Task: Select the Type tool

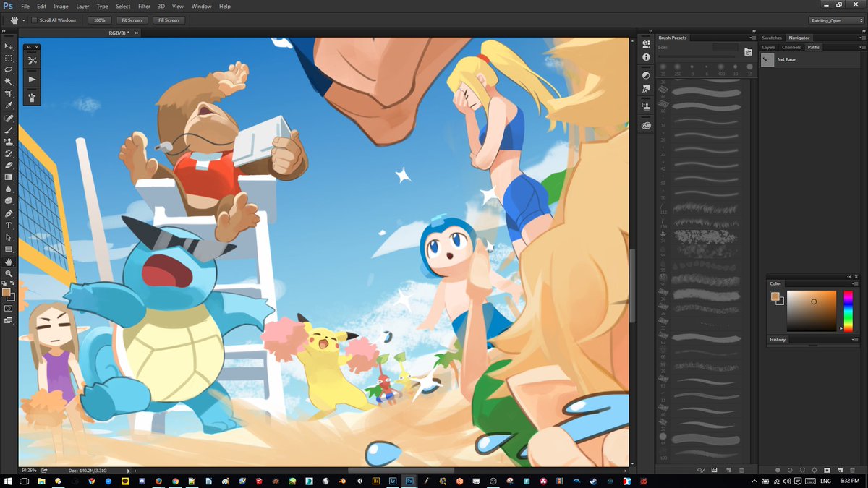Action: coord(9,226)
